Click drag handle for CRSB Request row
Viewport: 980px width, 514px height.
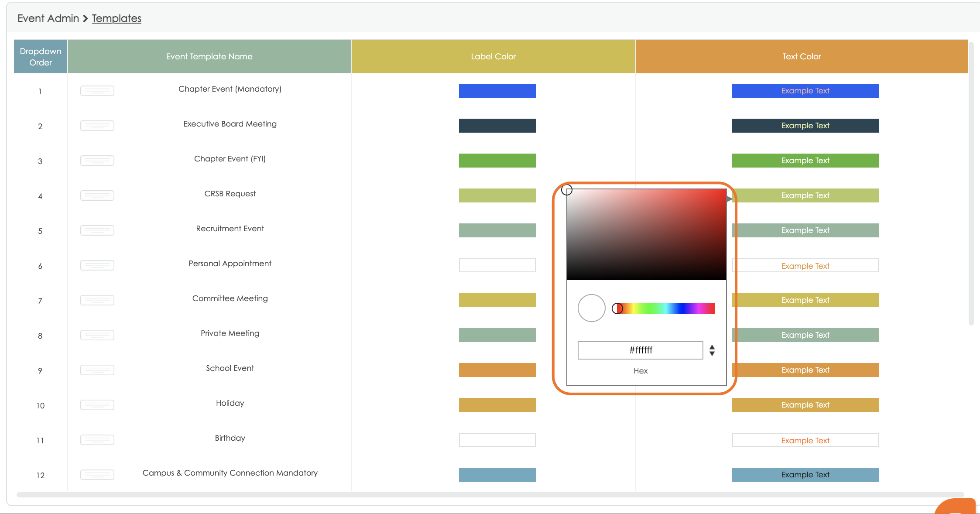coord(97,195)
